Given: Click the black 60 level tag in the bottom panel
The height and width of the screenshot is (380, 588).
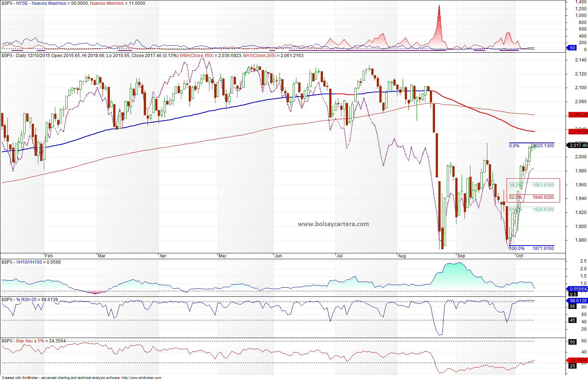Looking at the screenshot, I should [573, 342].
